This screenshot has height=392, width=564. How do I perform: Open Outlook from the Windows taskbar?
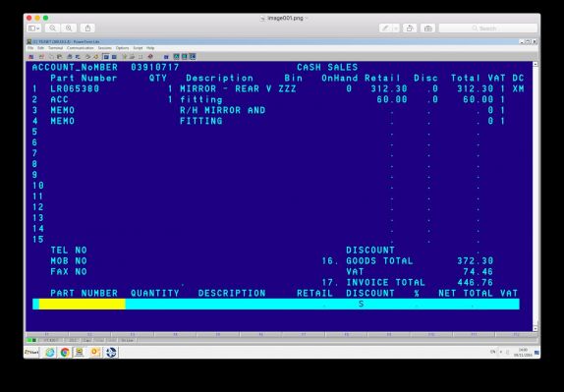[95, 352]
